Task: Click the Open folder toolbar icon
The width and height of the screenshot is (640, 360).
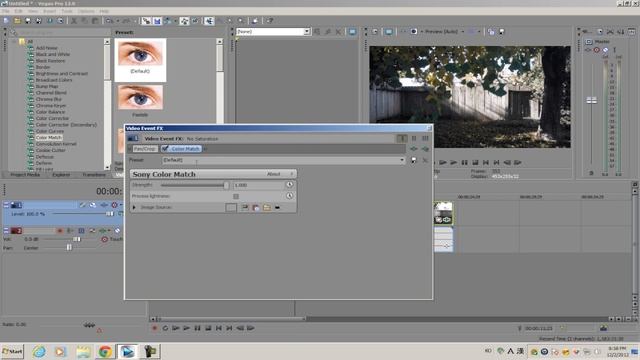Action: tap(17, 20)
